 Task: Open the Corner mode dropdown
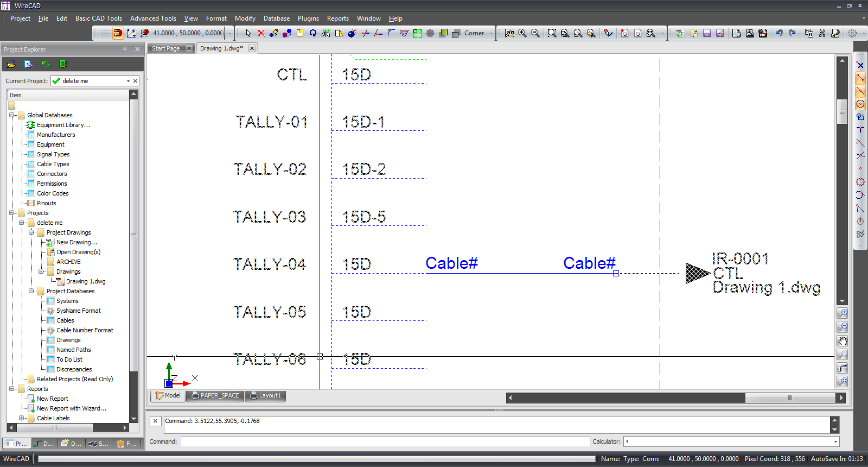[492, 33]
